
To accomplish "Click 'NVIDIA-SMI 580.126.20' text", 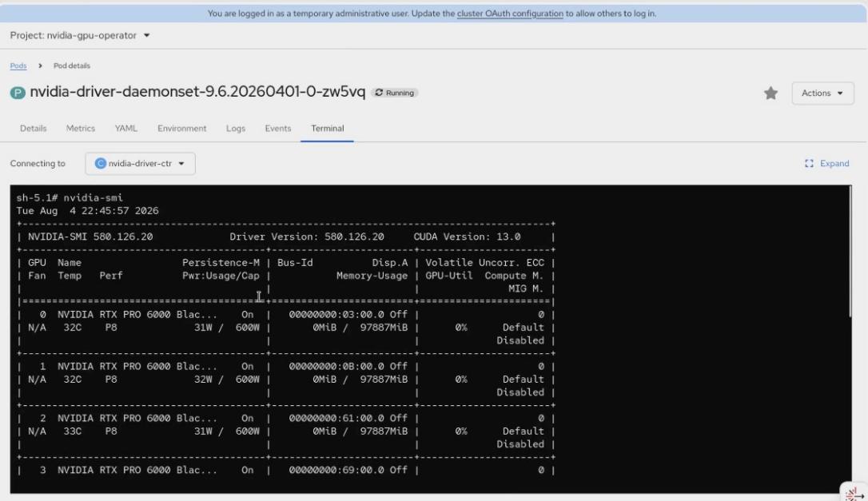I will click(x=90, y=237).
